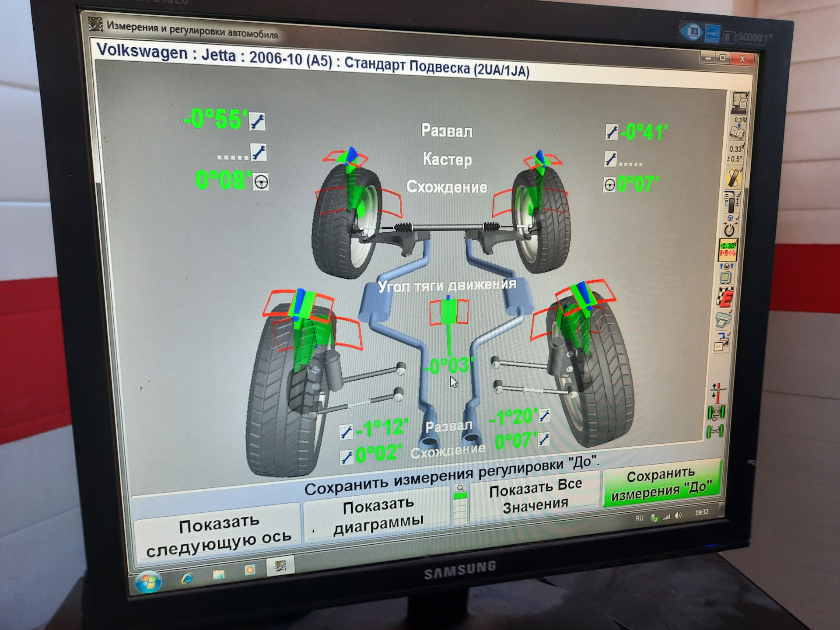Viewport: 840px width, 630px height.
Task: Click "Показать Все Значения" button
Action: pos(535,495)
